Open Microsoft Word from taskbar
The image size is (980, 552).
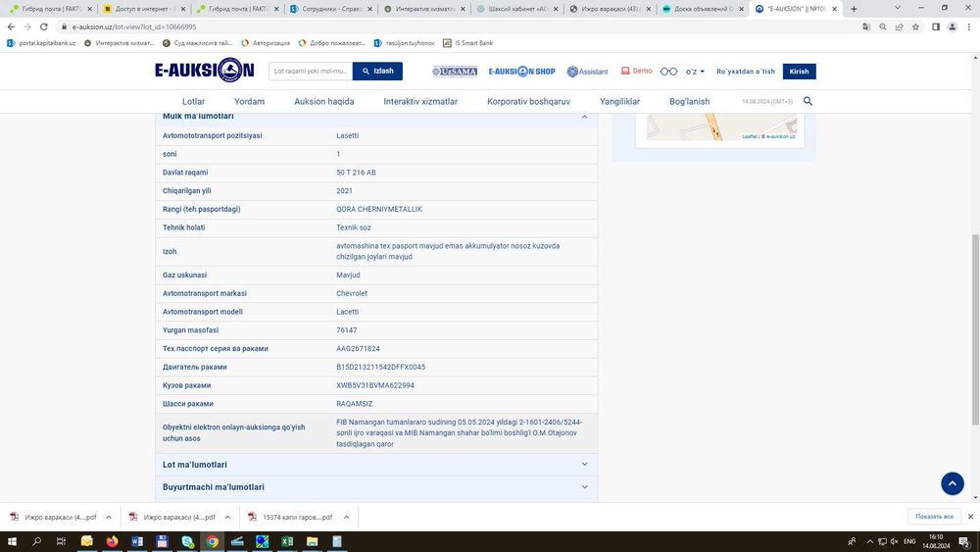click(137, 541)
